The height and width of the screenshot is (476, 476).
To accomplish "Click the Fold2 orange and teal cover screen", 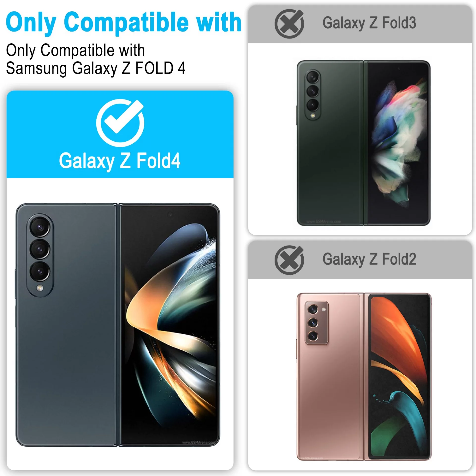I will click(x=399, y=376).
